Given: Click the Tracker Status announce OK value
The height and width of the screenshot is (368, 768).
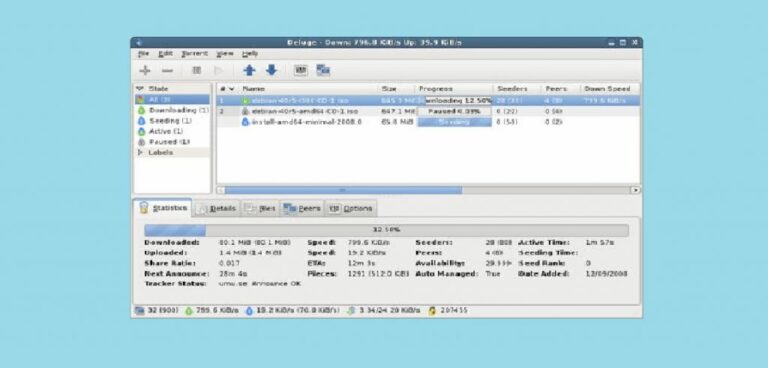Looking at the screenshot, I should (x=260, y=284).
